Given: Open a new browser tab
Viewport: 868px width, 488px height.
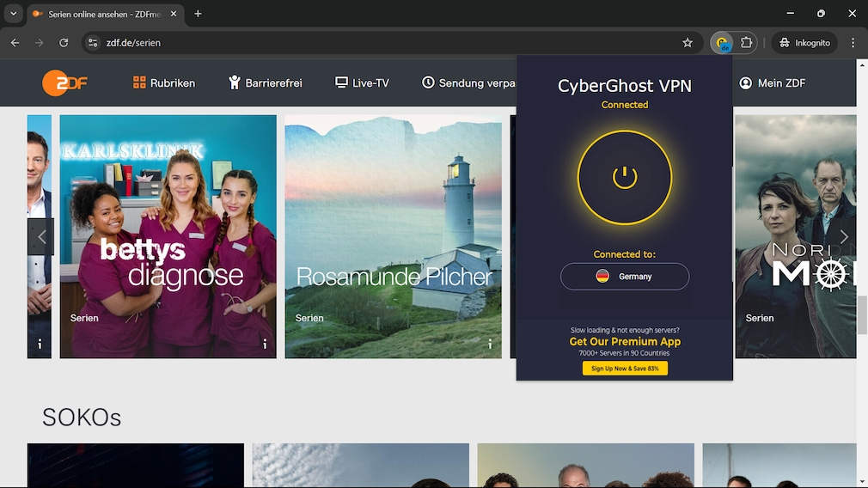Looking at the screenshot, I should coord(198,14).
